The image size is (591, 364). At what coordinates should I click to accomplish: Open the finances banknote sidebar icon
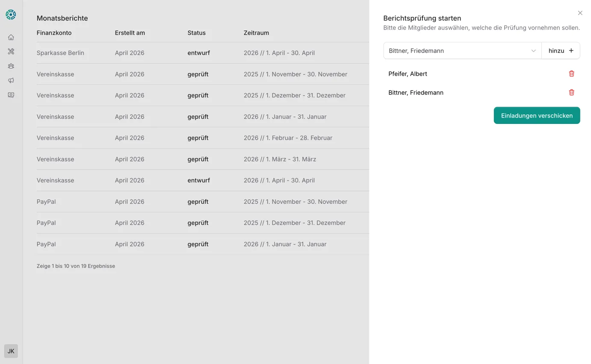pos(11,95)
